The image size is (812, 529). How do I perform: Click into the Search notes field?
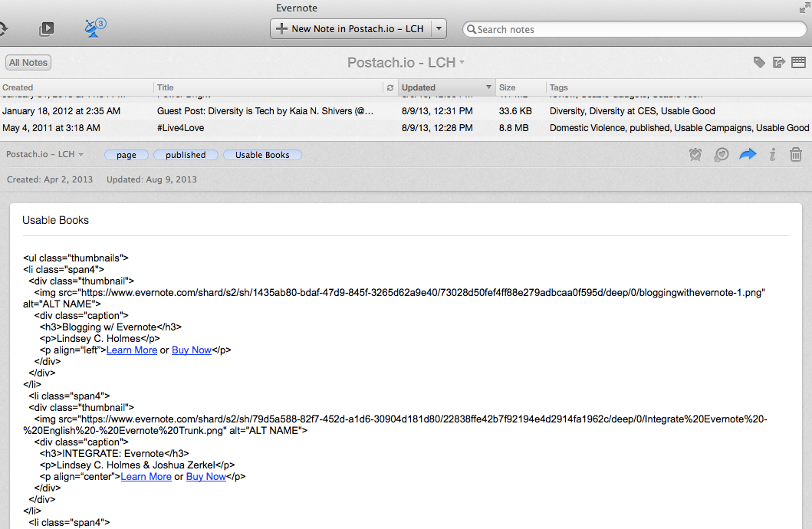click(x=636, y=29)
